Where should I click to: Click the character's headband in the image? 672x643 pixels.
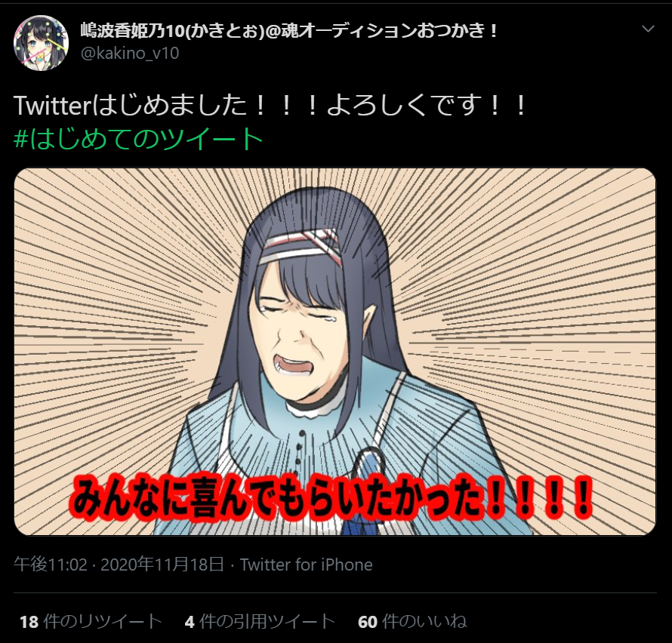301,246
